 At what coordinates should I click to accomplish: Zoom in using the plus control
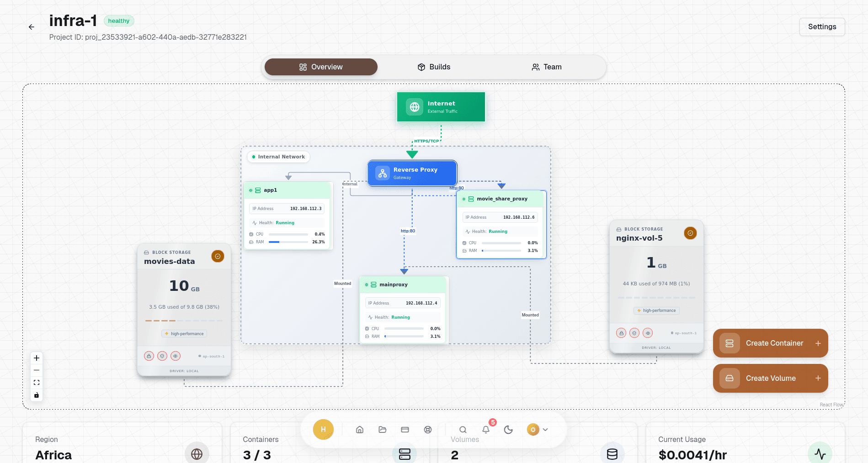click(37, 358)
